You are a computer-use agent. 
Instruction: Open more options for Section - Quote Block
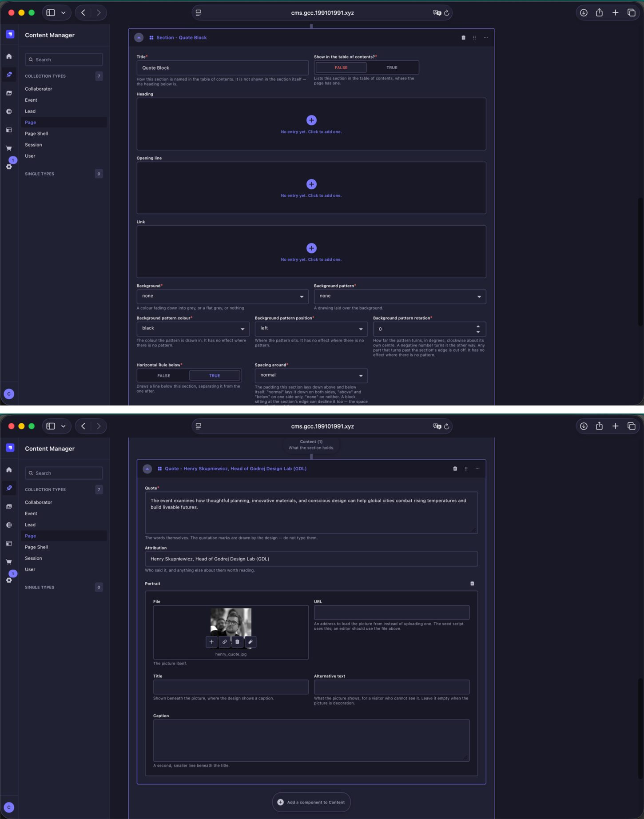tap(486, 38)
